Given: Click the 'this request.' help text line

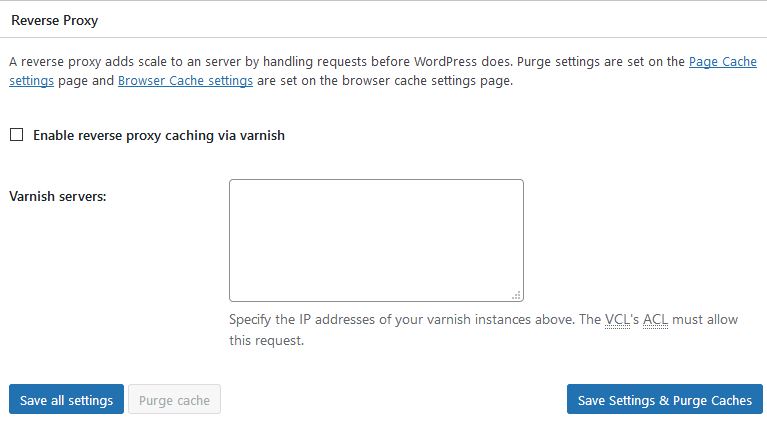Looking at the screenshot, I should pyautogui.click(x=267, y=340).
